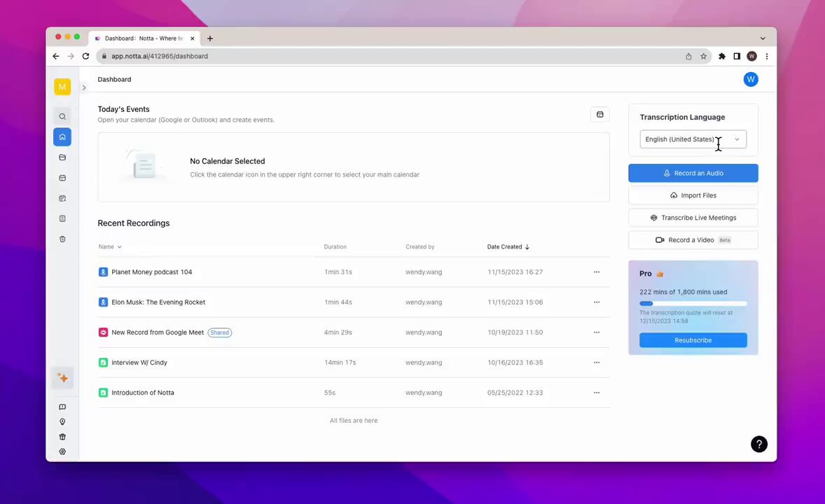The image size is (825, 504).
Task: Click "222 mins of 1,800 mins used" text
Action: 684,292
